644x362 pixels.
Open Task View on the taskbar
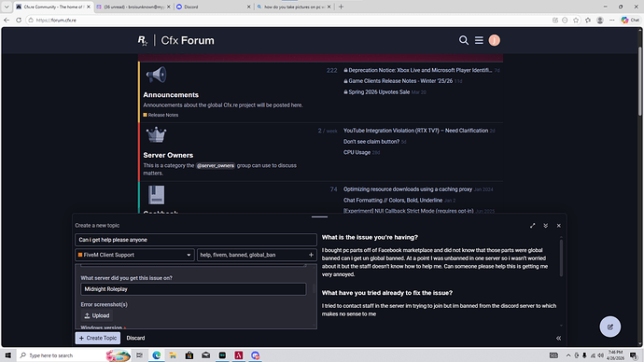pyautogui.click(x=139, y=355)
